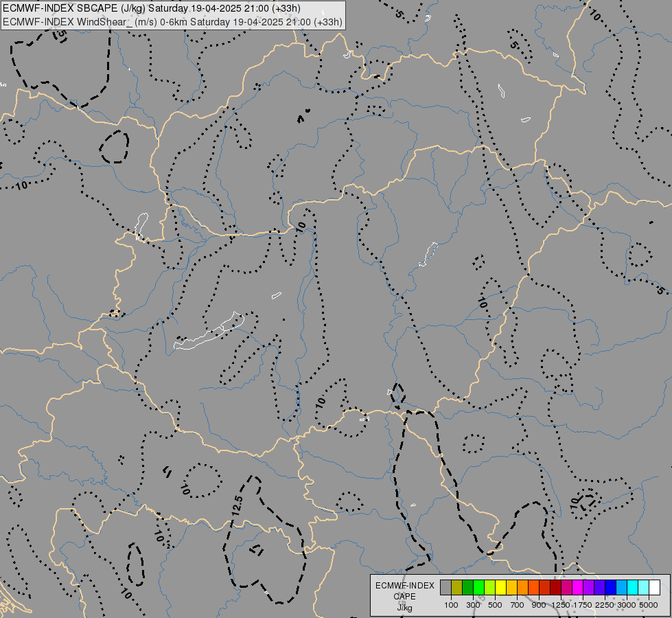
Task: Select the dark green legend swatch
Action: coord(468,588)
